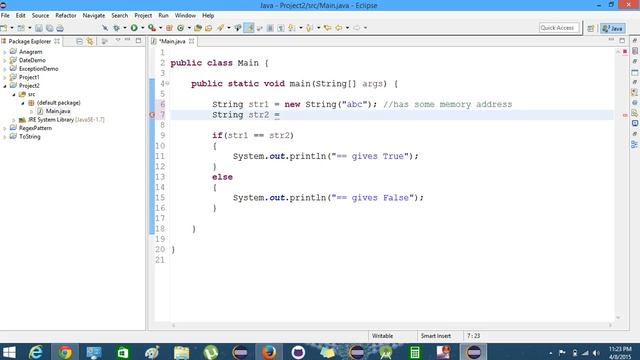Open File Explorer from the taskbar
Viewport: 640px width, 360px height.
181,352
